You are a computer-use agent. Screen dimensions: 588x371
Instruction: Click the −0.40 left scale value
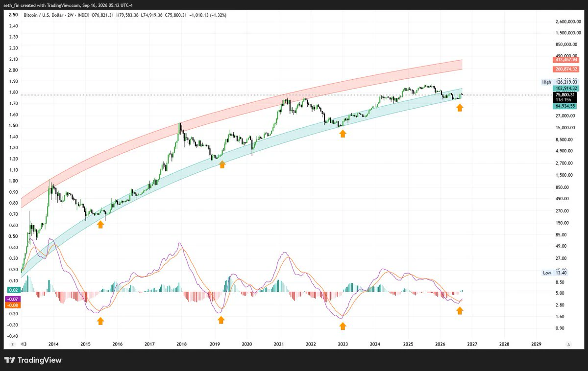(13, 336)
